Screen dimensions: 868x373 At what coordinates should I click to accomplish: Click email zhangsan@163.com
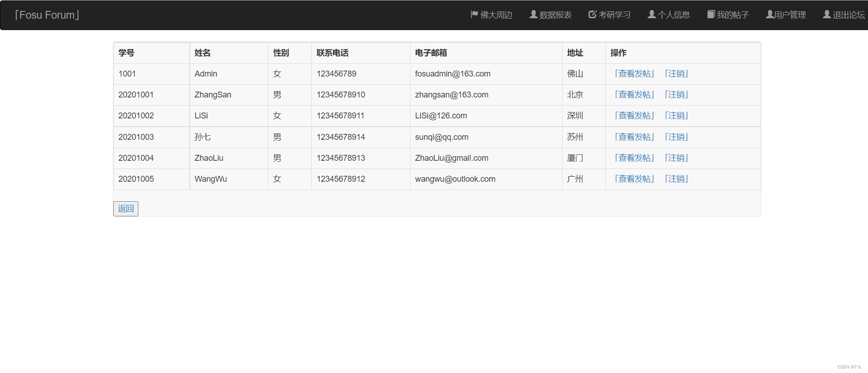coord(452,95)
